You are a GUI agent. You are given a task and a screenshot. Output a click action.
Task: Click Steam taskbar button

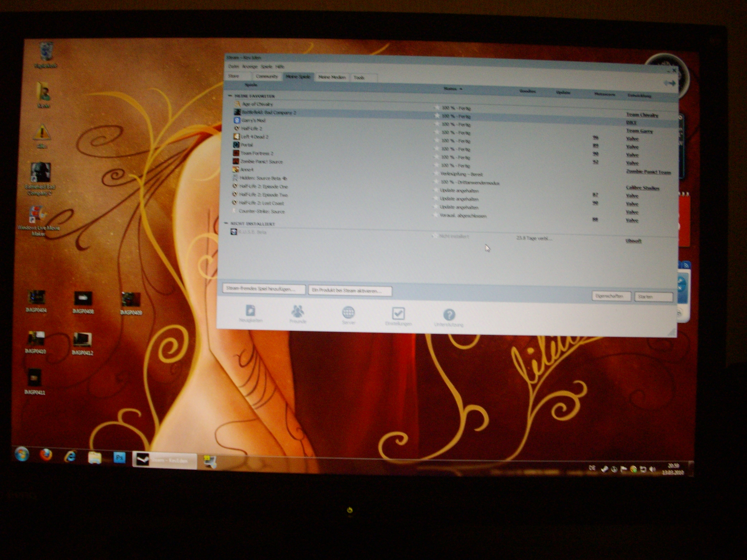[x=165, y=460]
